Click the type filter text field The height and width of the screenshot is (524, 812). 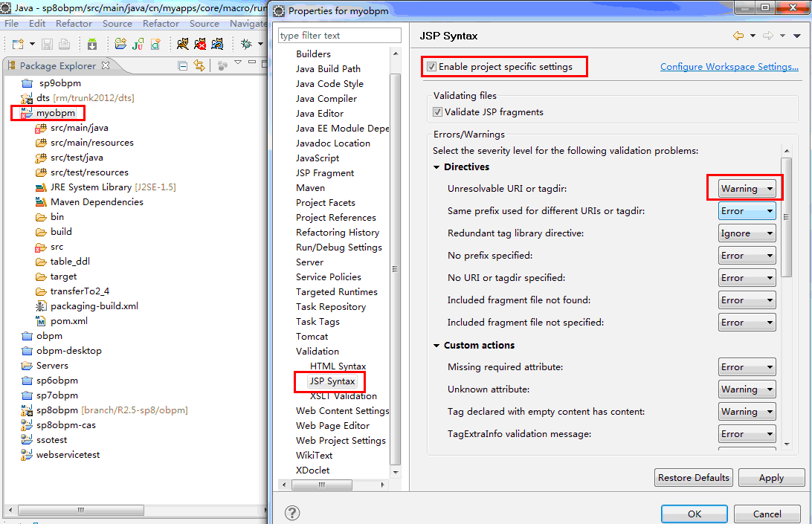tap(340, 35)
